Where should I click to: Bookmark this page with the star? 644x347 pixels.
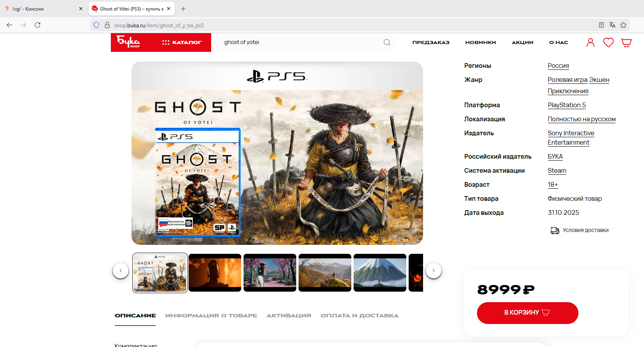pos(623,25)
